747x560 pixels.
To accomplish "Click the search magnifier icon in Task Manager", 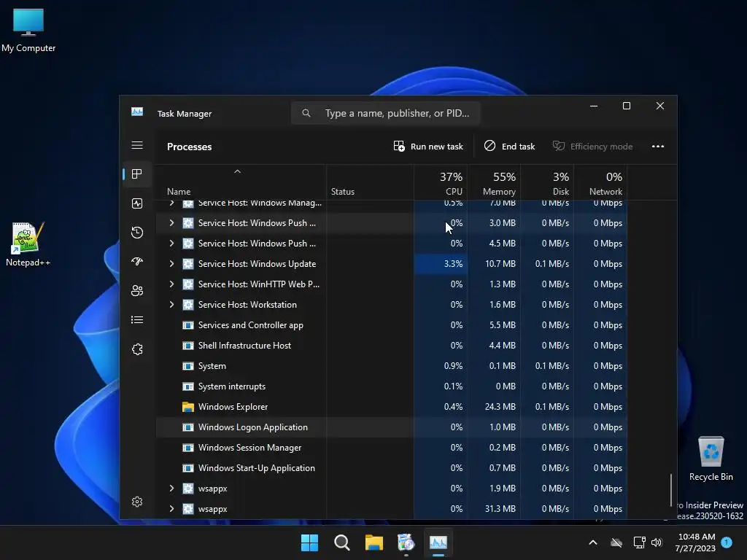I will coord(306,113).
